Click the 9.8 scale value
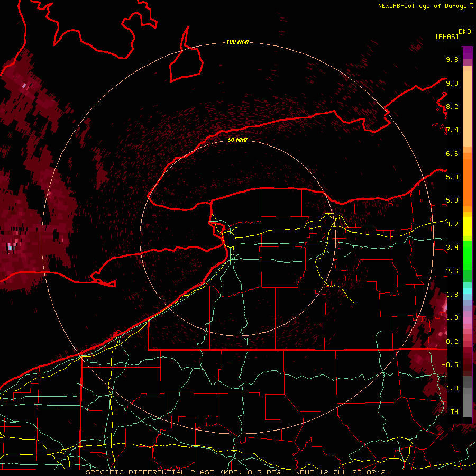 click(x=452, y=59)
